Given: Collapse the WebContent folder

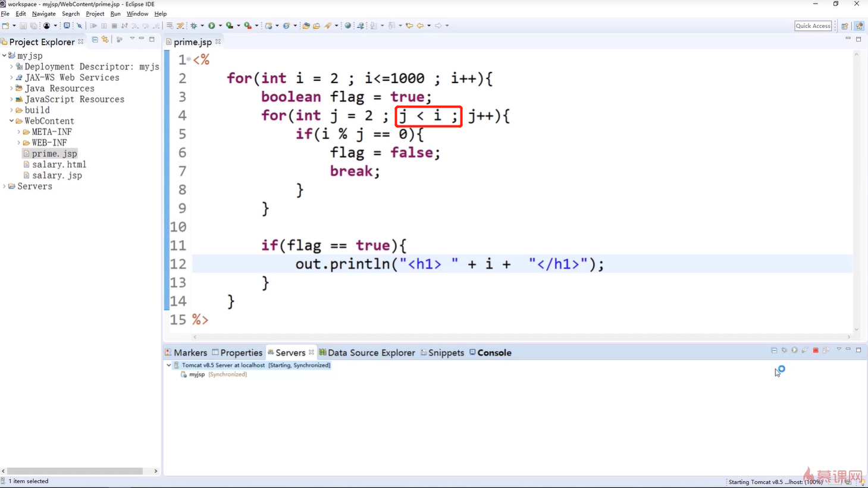Looking at the screenshot, I should (x=11, y=121).
